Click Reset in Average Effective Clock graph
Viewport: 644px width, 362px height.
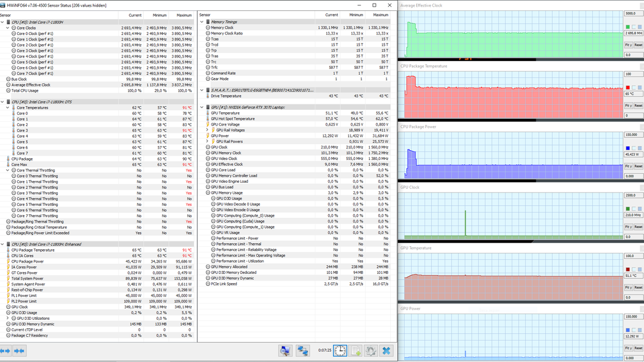(638, 45)
